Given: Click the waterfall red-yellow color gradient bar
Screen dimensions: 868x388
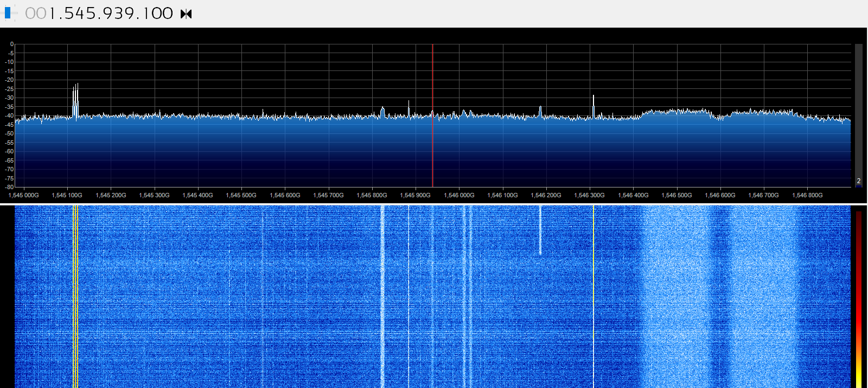Looking at the screenshot, I should coord(859,298).
